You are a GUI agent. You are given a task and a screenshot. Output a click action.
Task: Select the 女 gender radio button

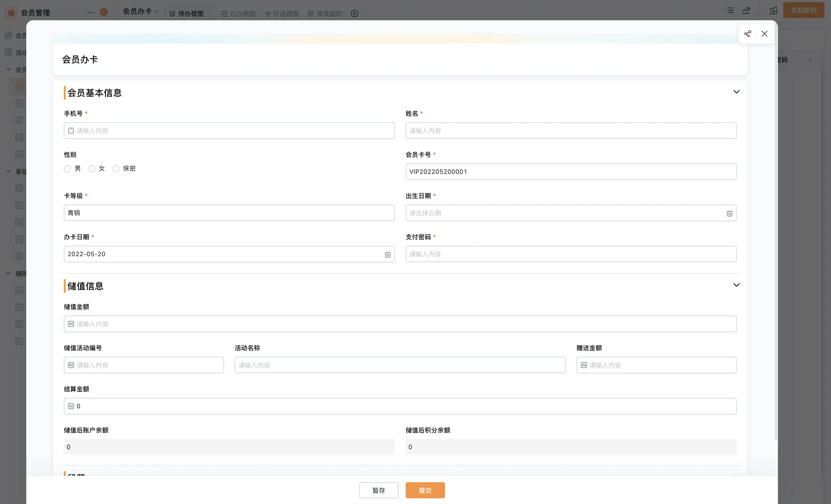click(x=91, y=168)
